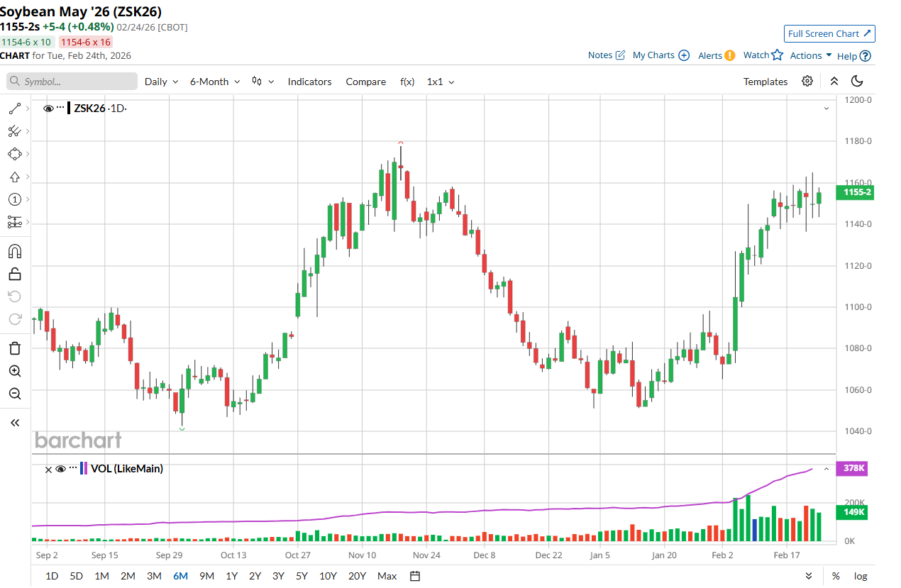Pick the numbered label annotation tool

click(x=14, y=199)
